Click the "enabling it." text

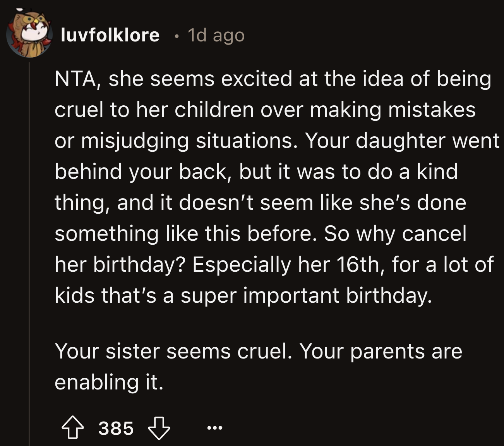pyautogui.click(x=109, y=383)
